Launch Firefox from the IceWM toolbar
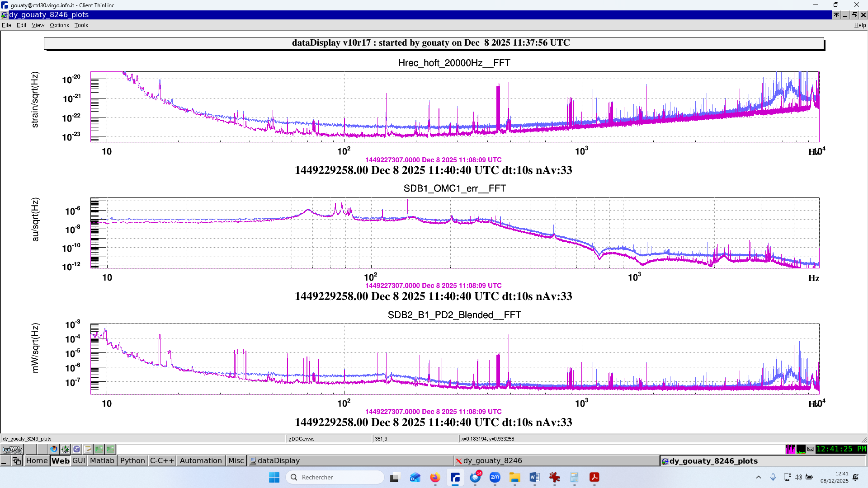 click(x=54, y=449)
